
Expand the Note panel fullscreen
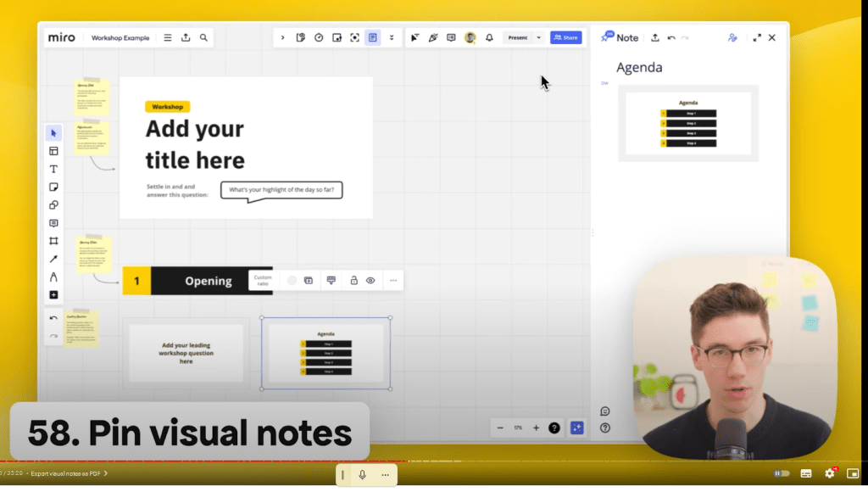[x=757, y=37]
